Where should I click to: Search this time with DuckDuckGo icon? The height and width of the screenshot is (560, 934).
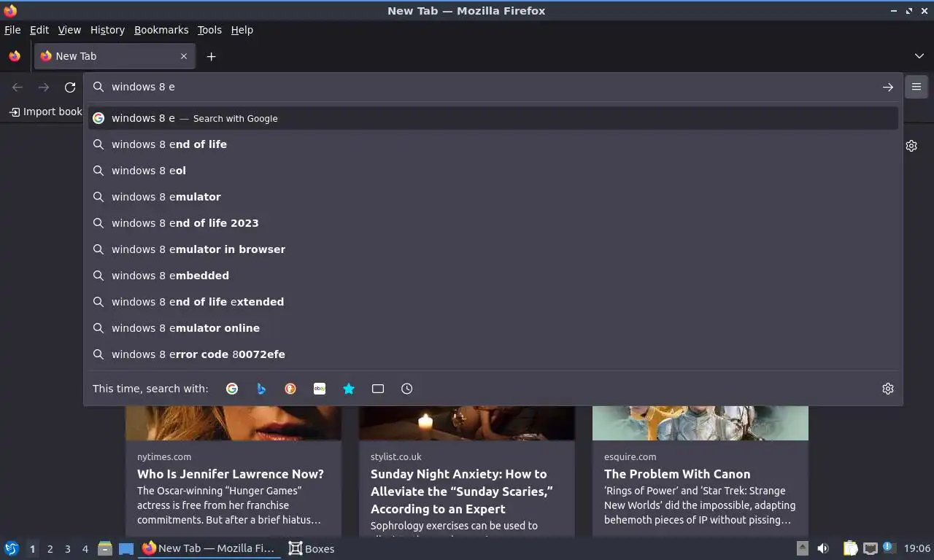(290, 389)
